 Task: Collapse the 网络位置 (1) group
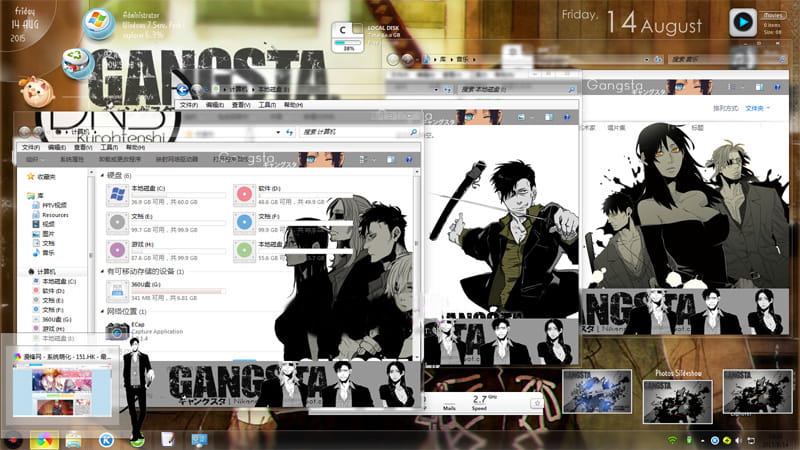coord(103,311)
